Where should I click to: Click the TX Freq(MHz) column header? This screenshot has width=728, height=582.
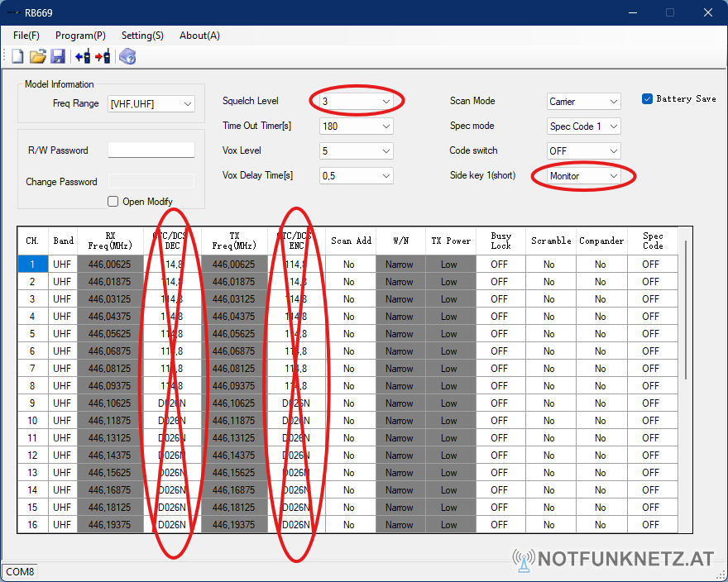(234, 241)
